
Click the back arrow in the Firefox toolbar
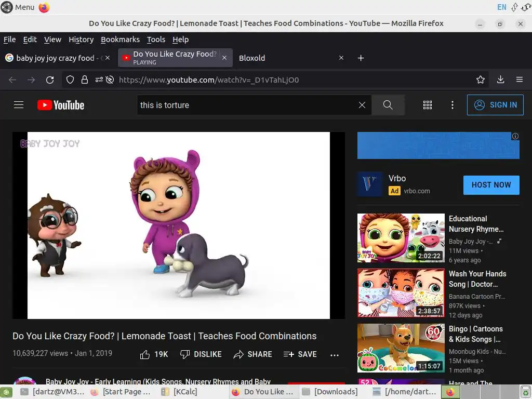pos(12,79)
